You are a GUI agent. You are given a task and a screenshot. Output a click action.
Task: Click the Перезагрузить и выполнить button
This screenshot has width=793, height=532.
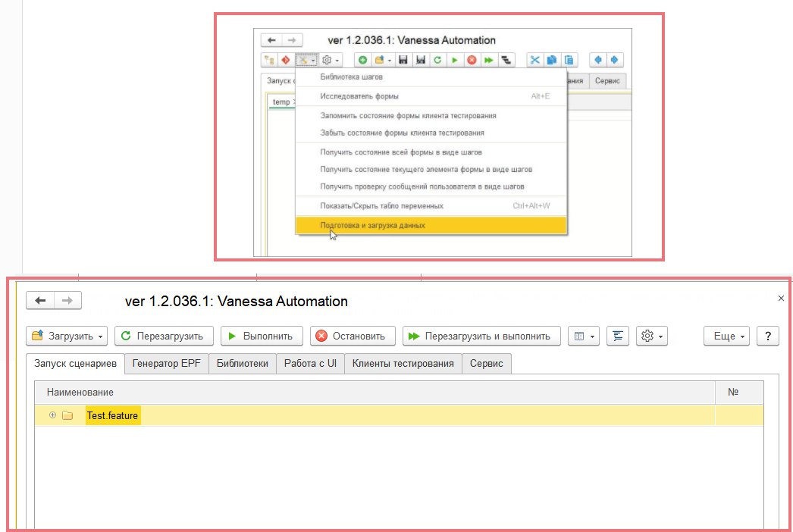(x=481, y=336)
